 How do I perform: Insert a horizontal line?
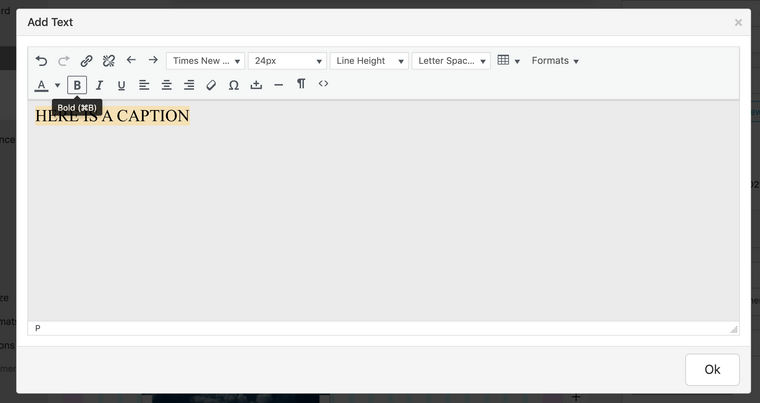coord(278,85)
